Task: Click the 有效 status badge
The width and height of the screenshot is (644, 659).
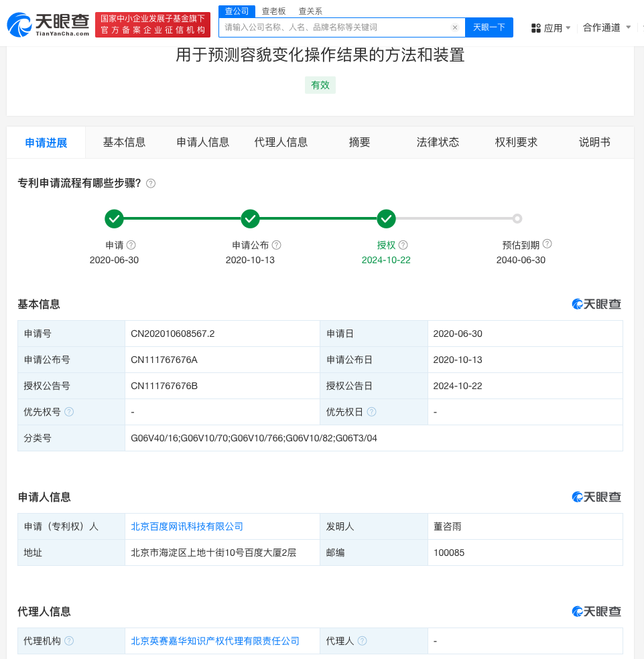Action: click(320, 85)
